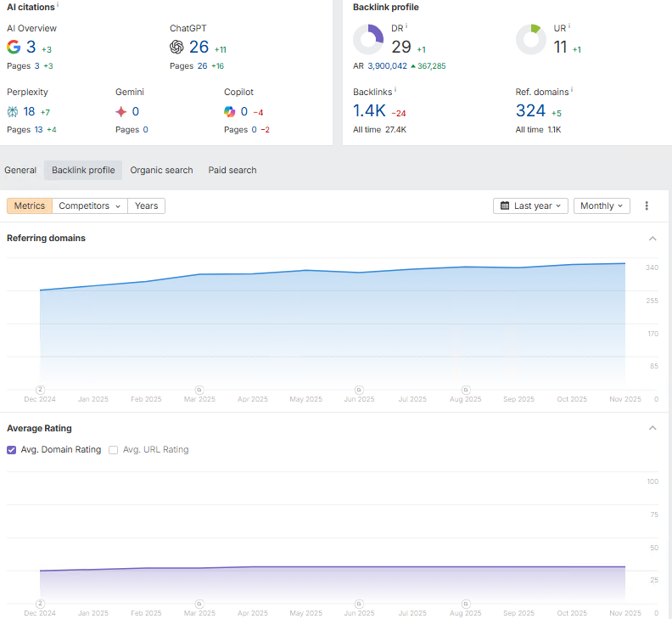This screenshot has width=672, height=619.
Task: Select the Metrics view button
Action: (x=30, y=205)
